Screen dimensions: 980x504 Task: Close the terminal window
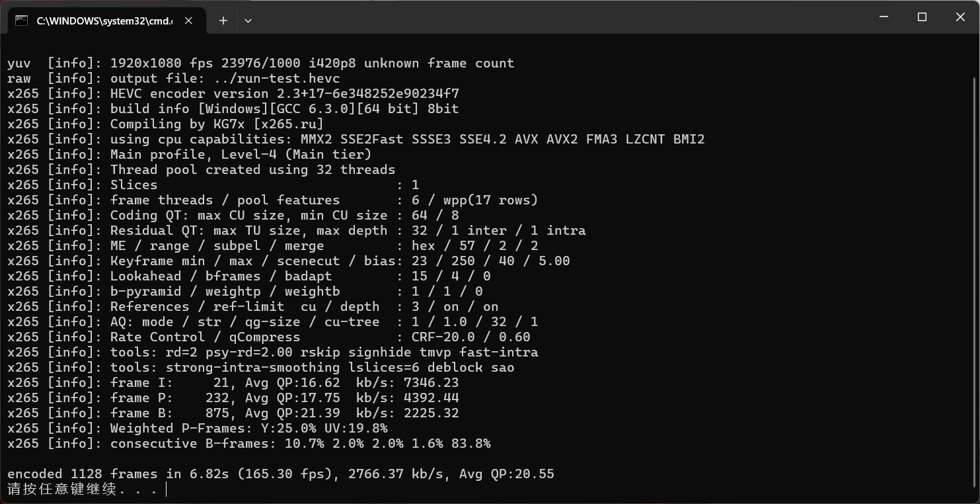960,17
